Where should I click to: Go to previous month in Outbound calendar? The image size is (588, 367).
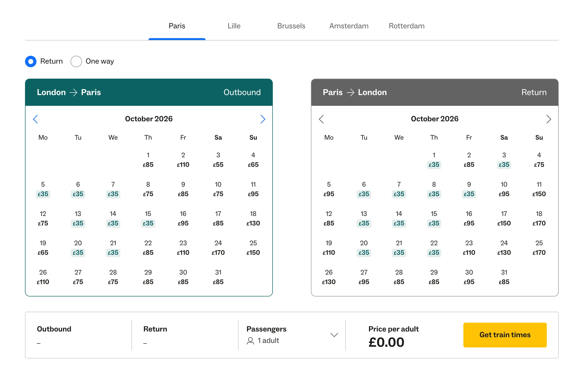tap(35, 119)
